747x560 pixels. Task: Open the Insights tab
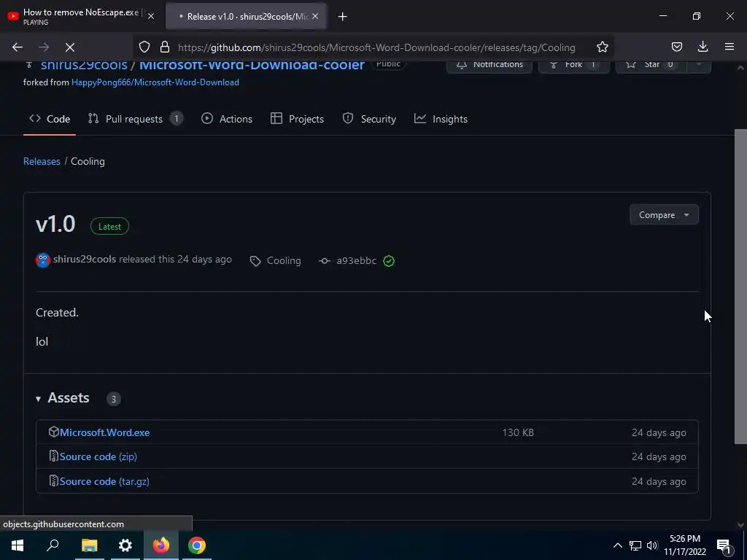tap(441, 119)
